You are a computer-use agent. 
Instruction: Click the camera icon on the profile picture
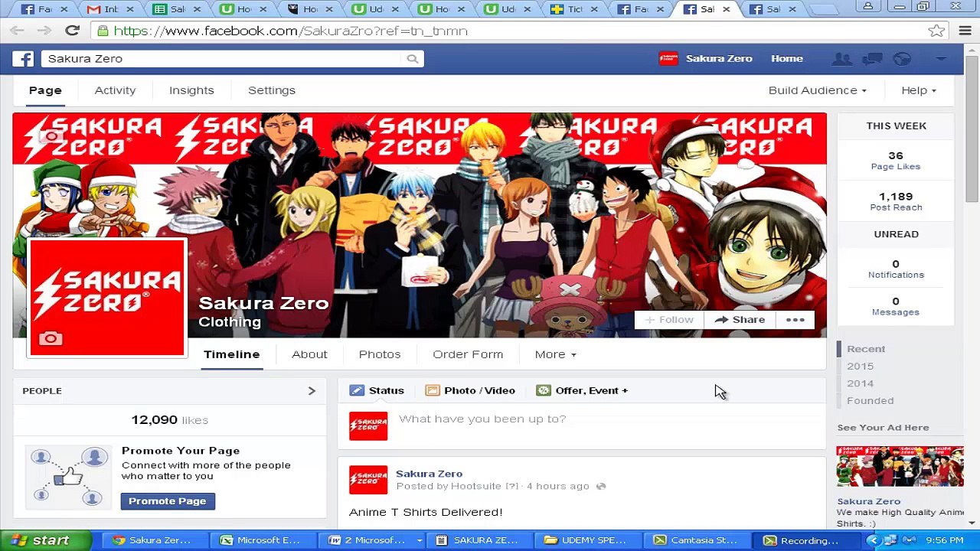point(51,338)
